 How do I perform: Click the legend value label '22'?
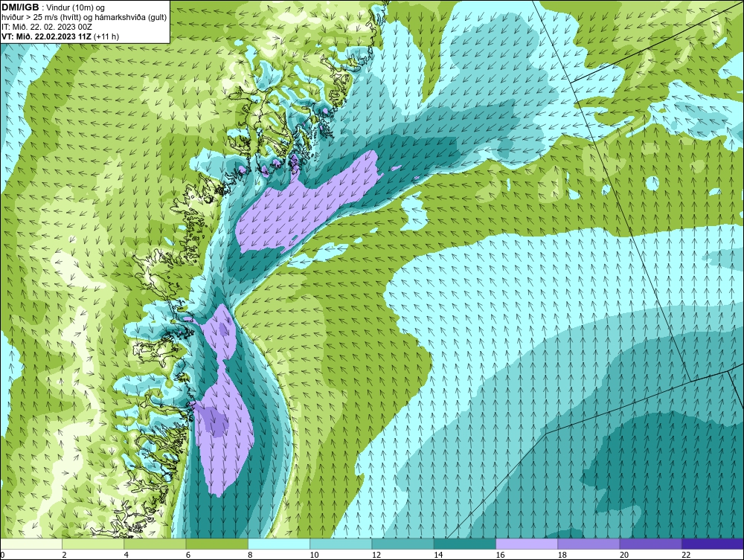click(686, 555)
